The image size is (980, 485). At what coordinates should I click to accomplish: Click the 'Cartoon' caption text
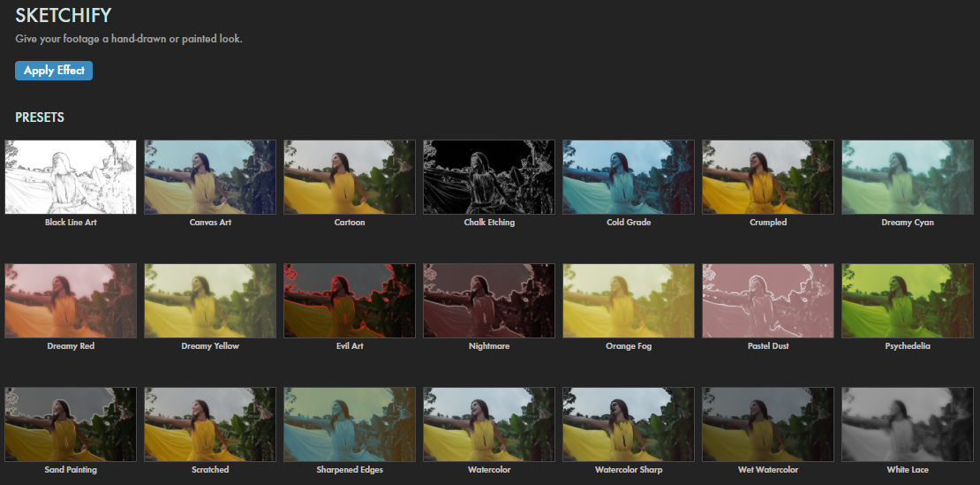pos(350,223)
